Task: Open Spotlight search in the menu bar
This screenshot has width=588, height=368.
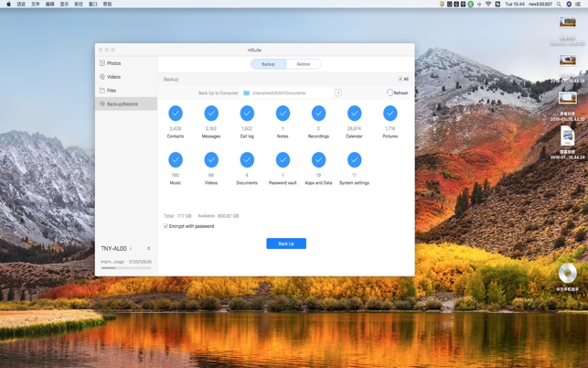Action: [x=559, y=4]
